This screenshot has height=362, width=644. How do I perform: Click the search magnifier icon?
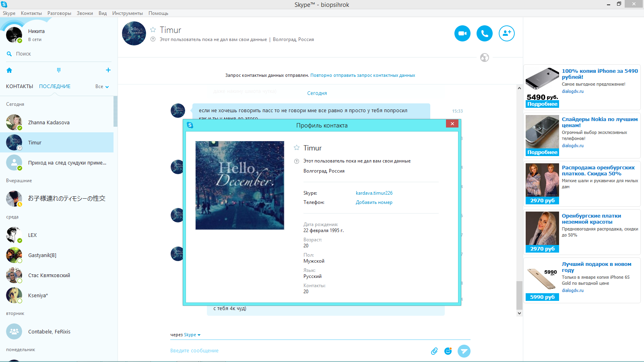9,54
